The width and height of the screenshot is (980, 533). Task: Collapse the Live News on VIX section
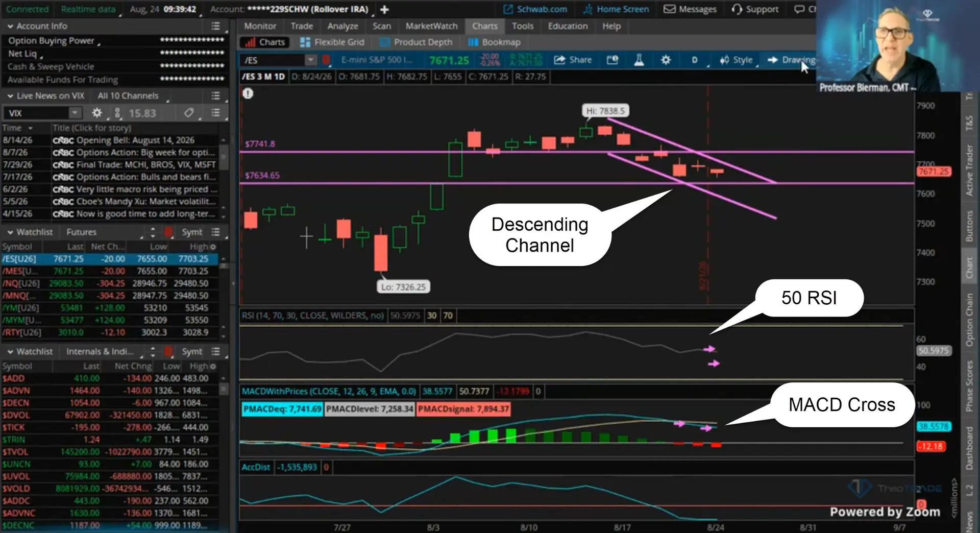tap(10, 96)
